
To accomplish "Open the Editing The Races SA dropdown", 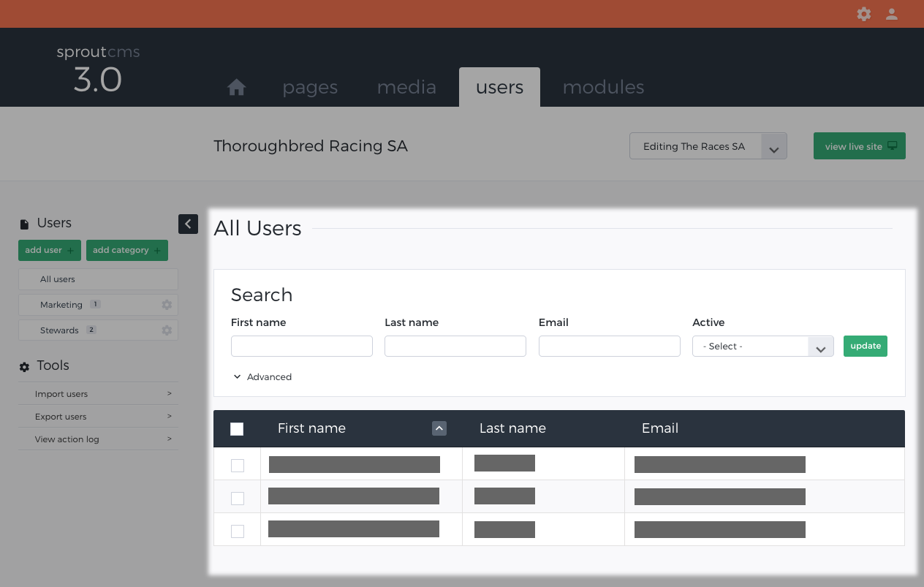I will click(x=708, y=146).
